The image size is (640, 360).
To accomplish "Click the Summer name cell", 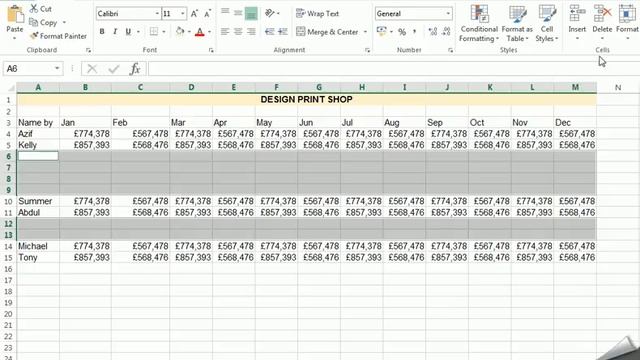I will (38, 201).
